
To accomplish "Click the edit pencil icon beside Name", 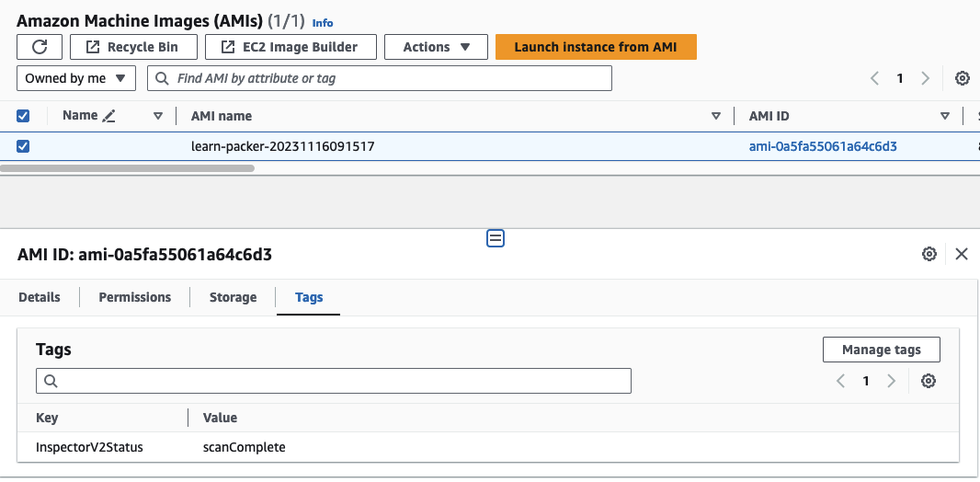I will coord(109,116).
